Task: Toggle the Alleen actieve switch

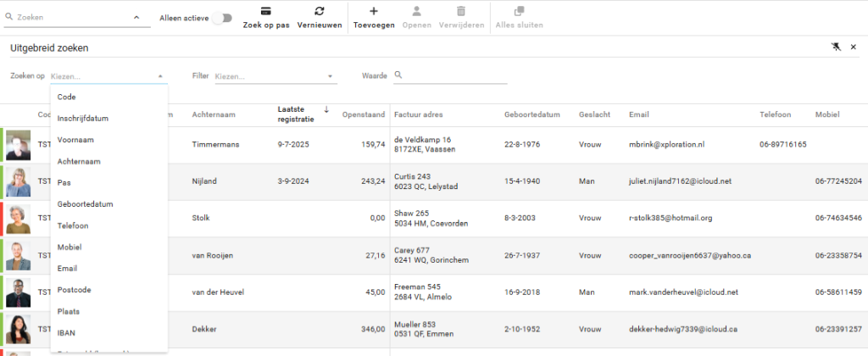Action: click(221, 18)
